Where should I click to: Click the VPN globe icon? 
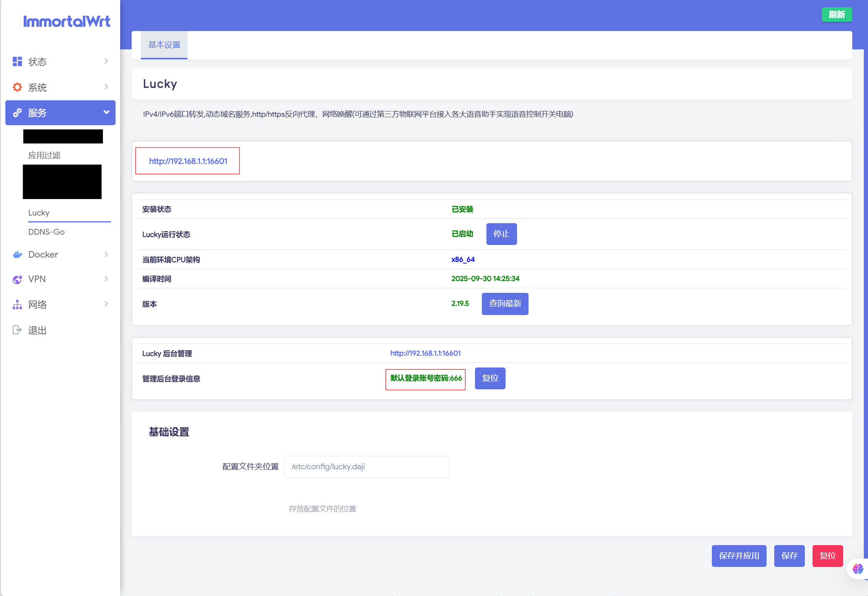tap(17, 279)
